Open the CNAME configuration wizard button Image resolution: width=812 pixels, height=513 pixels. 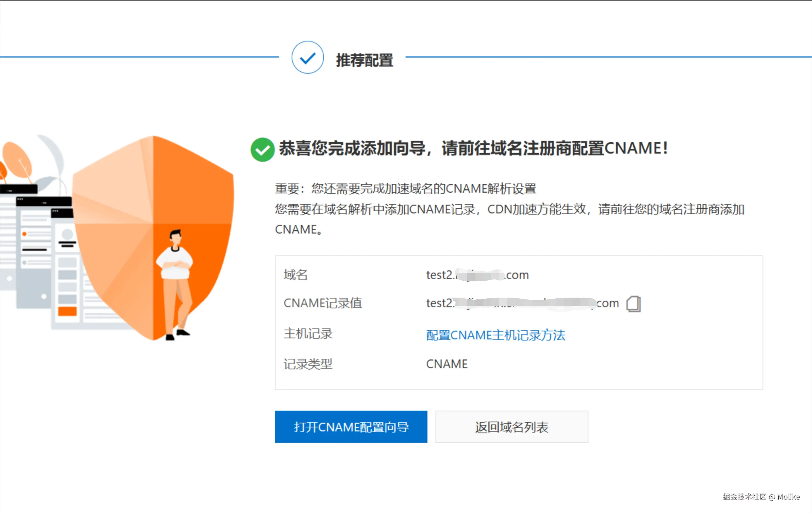pos(351,427)
